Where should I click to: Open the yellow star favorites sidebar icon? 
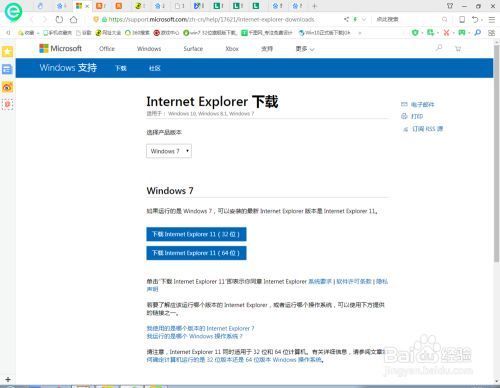(x=7, y=52)
